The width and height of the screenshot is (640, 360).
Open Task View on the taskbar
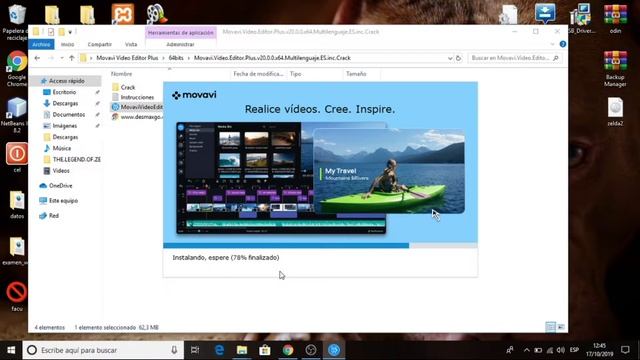pyautogui.click(x=195, y=350)
